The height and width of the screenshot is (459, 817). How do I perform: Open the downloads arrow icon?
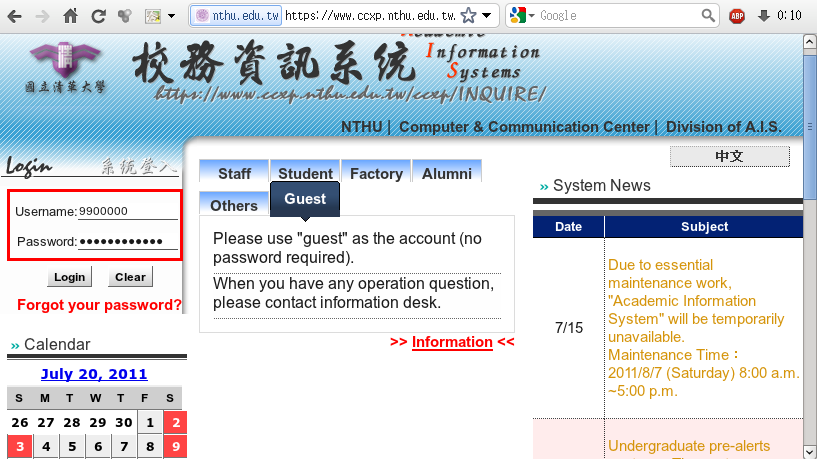point(764,16)
